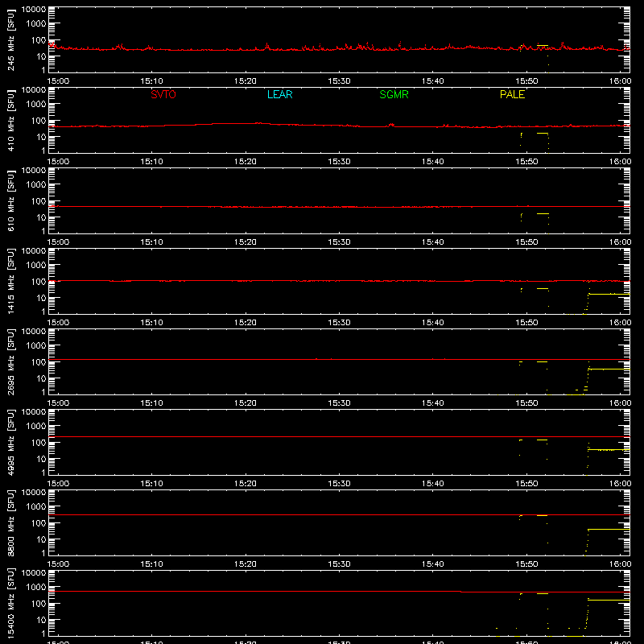This screenshot has width=644, height=644.
Task: Select 15:50 tick under the 2695 MHz panel
Action: pos(526,403)
